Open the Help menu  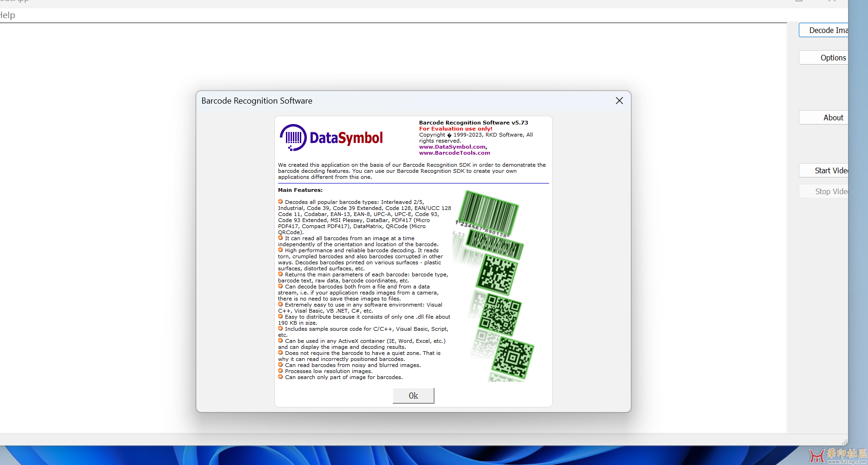click(x=7, y=15)
